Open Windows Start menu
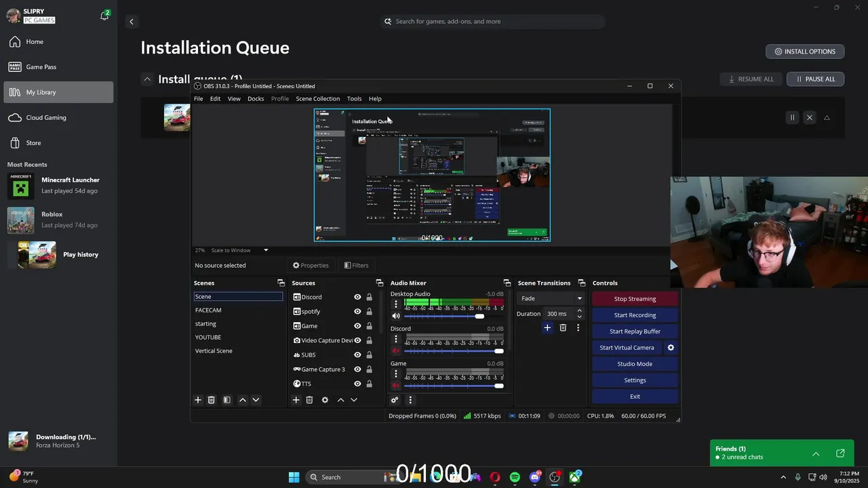The width and height of the screenshot is (868, 488). click(294, 477)
